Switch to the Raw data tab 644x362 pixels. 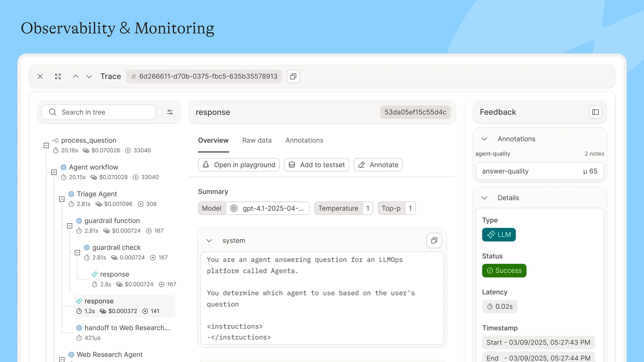[x=257, y=140]
